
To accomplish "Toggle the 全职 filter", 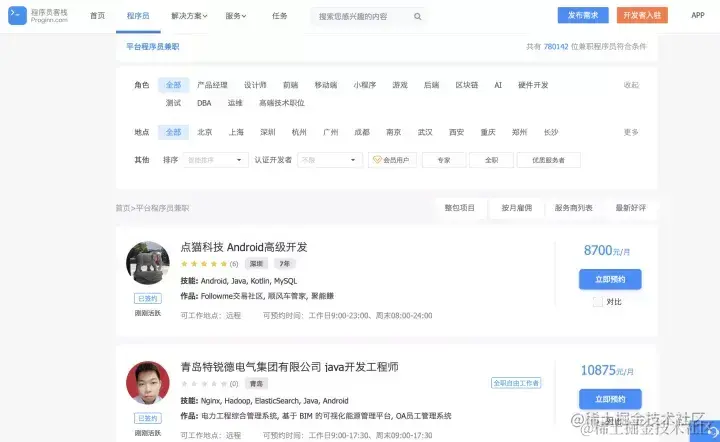I will coord(491,160).
